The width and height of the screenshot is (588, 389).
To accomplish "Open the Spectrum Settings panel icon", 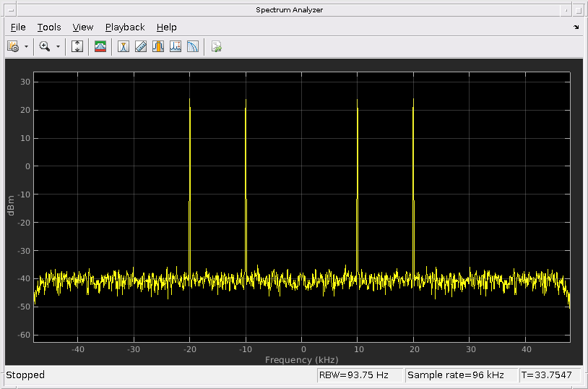I will point(100,46).
